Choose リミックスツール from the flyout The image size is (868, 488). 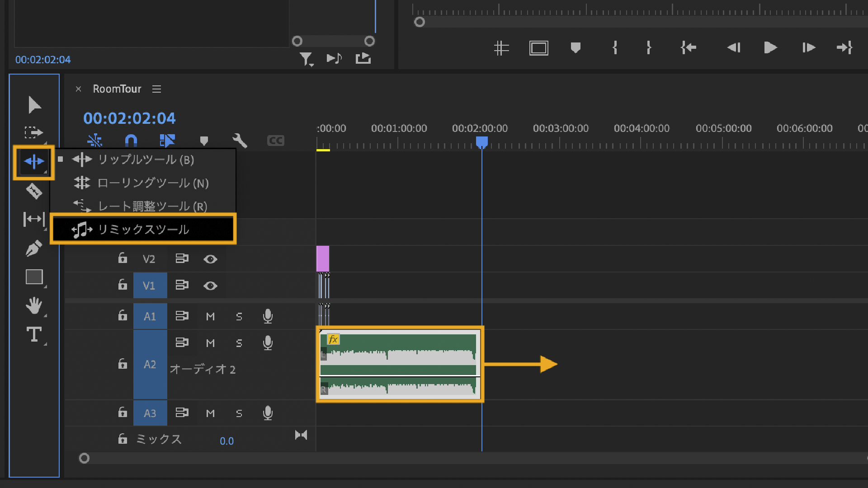[143, 230]
